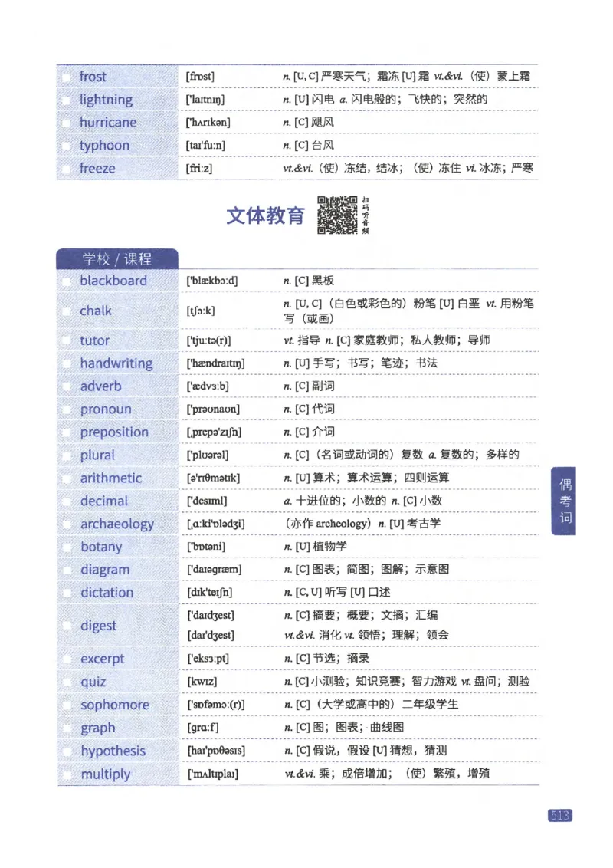The image size is (613, 868).
Task: Click the entry for tutor
Action: (x=95, y=340)
